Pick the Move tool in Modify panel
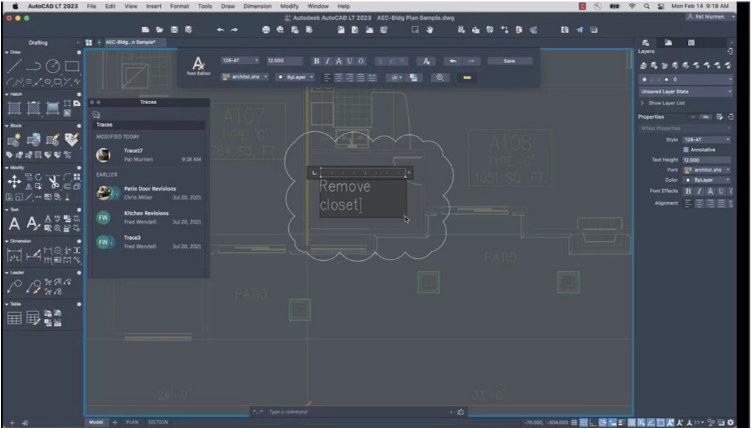 [x=14, y=182]
